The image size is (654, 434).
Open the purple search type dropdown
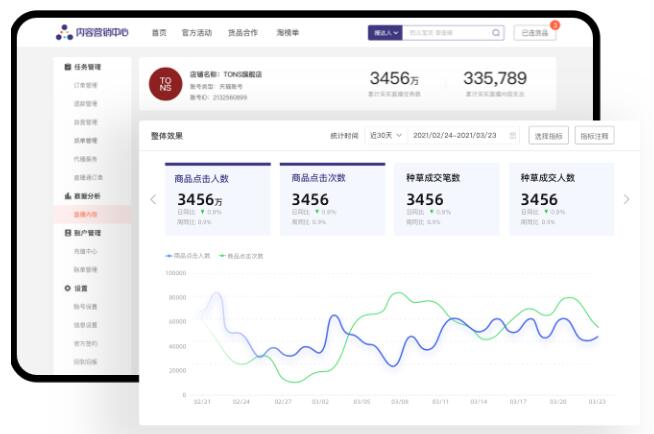[385, 33]
